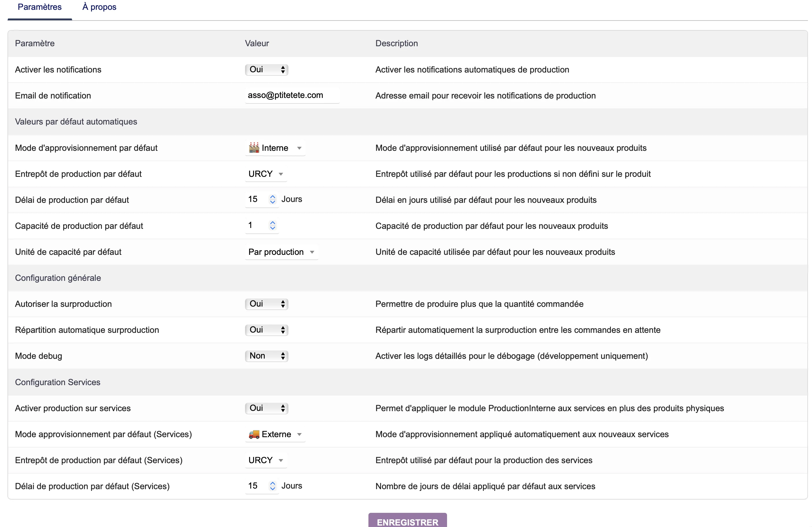Viewport: 812px width, 527px height.
Task: Click the up arrow on Capacité de production stepper
Action: point(272,222)
